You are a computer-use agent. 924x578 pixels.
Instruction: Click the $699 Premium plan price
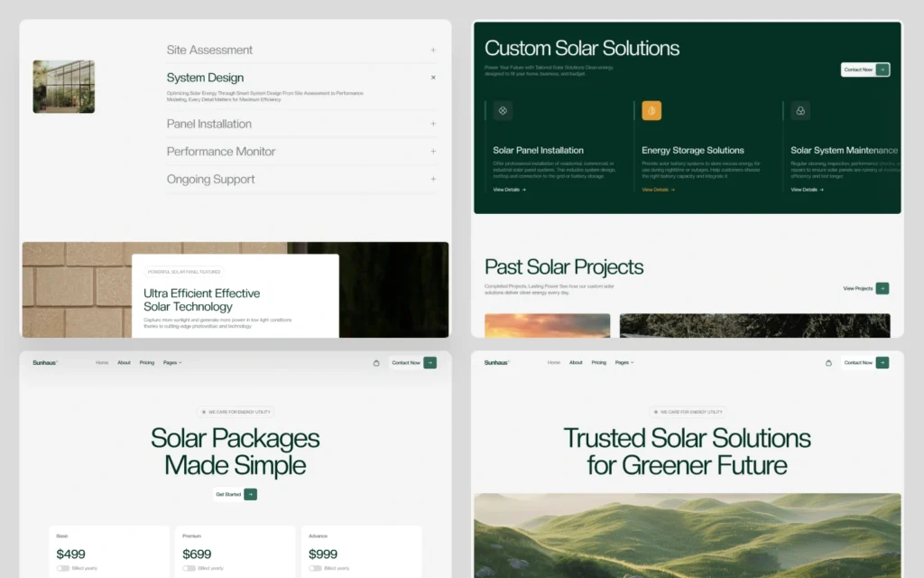tap(197, 554)
